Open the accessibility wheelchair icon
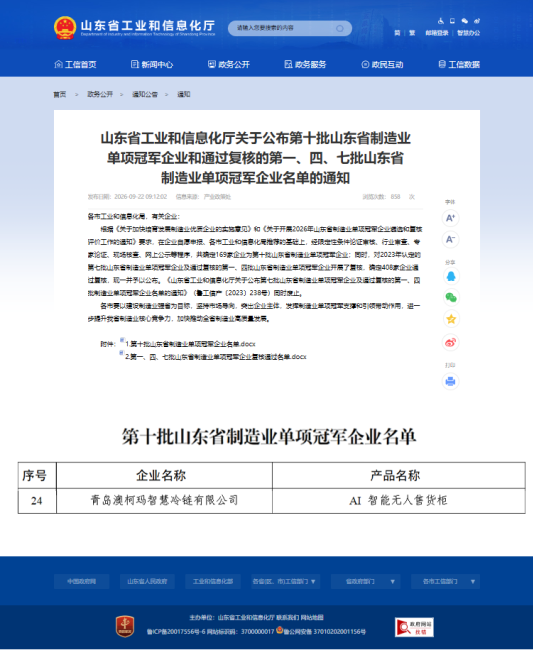This screenshot has height=650, width=534. click(x=441, y=20)
